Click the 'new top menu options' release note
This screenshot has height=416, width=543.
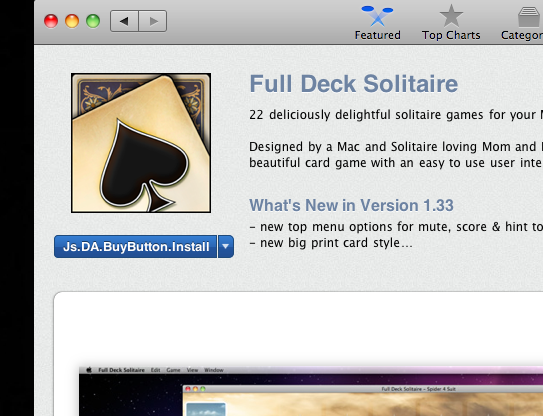click(396, 227)
